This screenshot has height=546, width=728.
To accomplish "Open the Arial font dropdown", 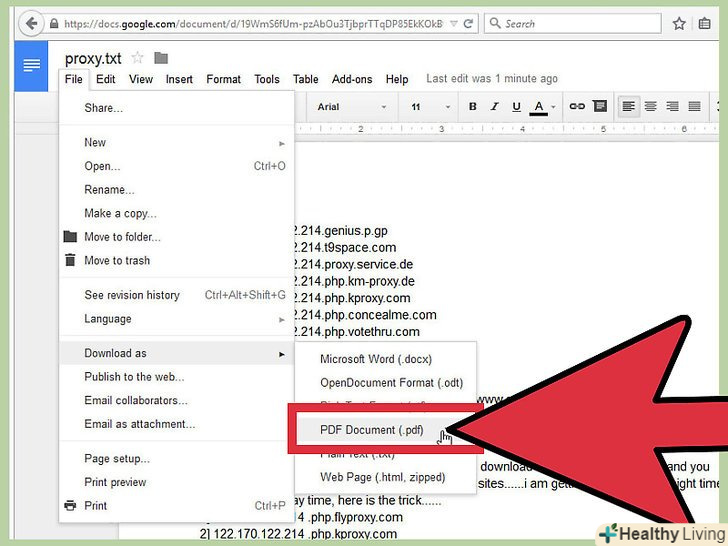I will tap(351, 107).
